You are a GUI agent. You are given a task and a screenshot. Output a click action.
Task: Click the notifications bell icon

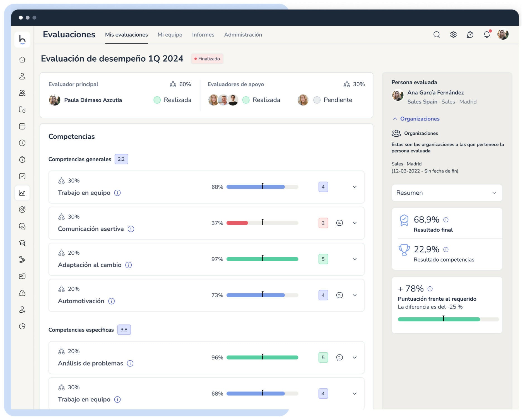(x=486, y=35)
